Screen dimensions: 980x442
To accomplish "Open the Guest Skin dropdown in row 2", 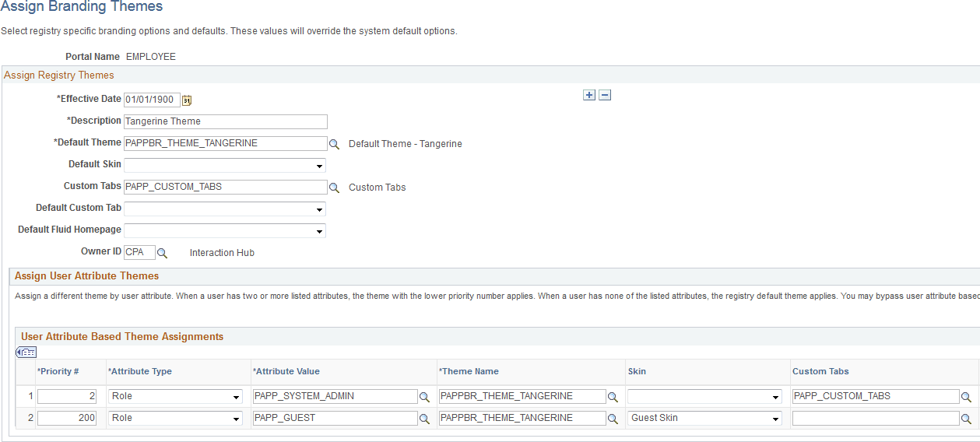I will tap(705, 418).
